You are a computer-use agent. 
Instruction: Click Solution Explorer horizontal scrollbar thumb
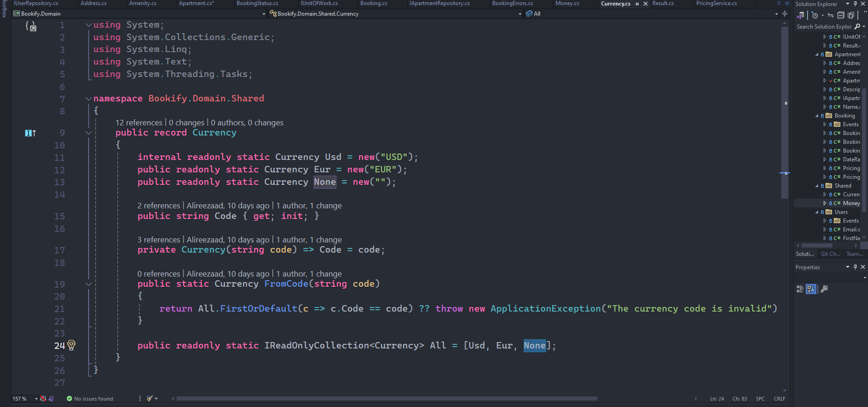tap(816, 245)
